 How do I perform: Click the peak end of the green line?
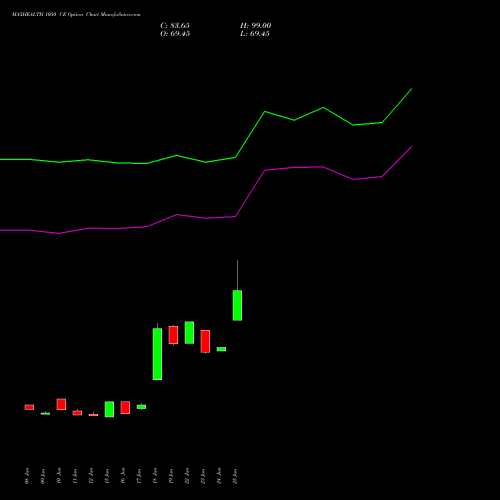click(412, 89)
